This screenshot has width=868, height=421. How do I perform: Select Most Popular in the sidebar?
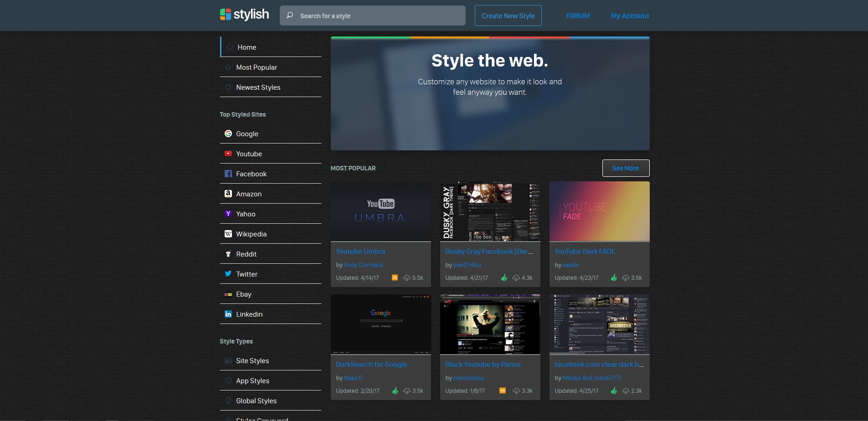pos(271,67)
